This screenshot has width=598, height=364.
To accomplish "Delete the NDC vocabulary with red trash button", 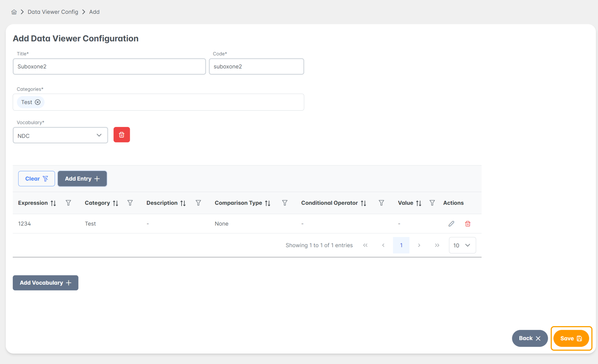I will pos(121,135).
